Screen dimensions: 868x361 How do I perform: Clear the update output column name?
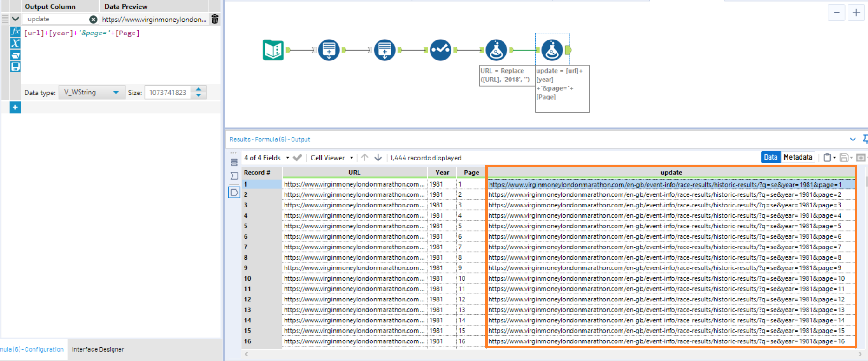(x=93, y=19)
